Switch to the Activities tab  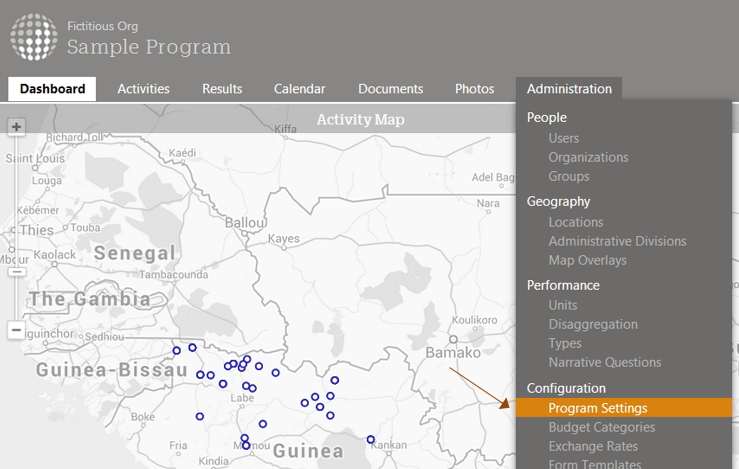point(143,89)
